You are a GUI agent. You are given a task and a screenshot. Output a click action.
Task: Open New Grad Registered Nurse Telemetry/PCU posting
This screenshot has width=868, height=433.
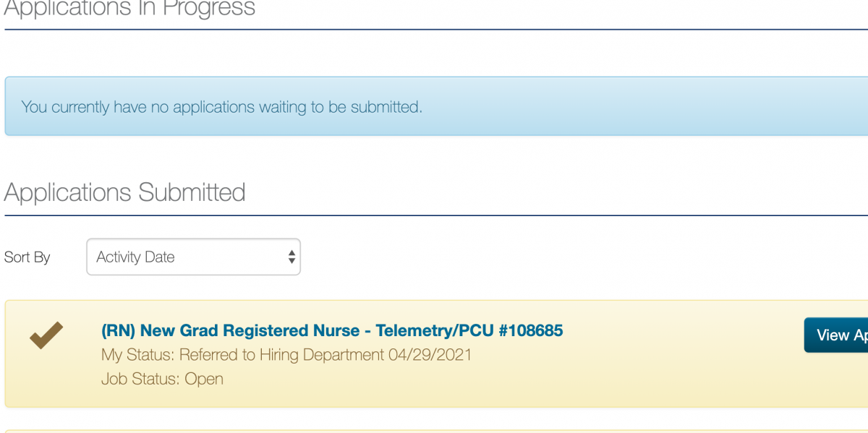(x=332, y=331)
